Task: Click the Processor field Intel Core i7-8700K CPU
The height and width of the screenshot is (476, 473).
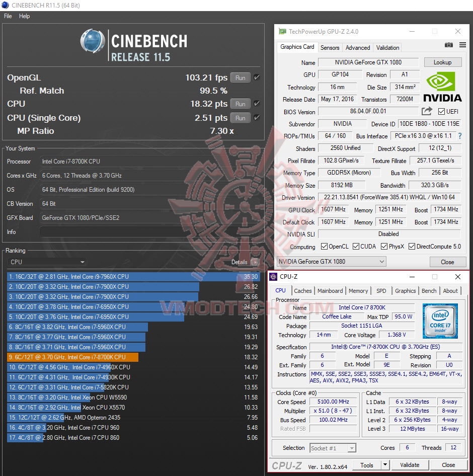Action: (x=149, y=162)
